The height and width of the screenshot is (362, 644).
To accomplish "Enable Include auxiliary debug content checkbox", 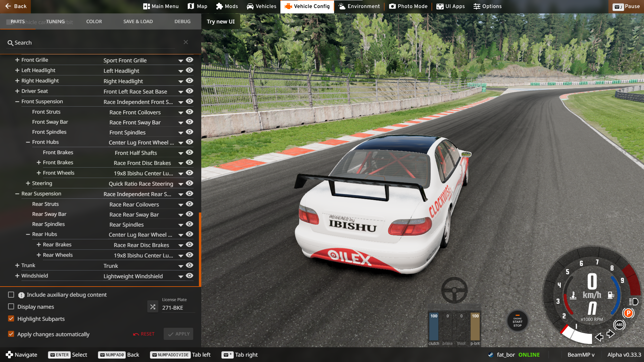I will click(11, 295).
